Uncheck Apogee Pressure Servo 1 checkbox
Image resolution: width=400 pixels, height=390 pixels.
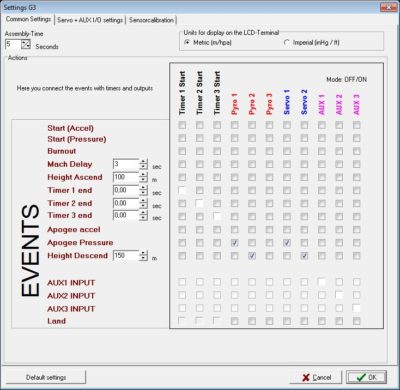[287, 243]
